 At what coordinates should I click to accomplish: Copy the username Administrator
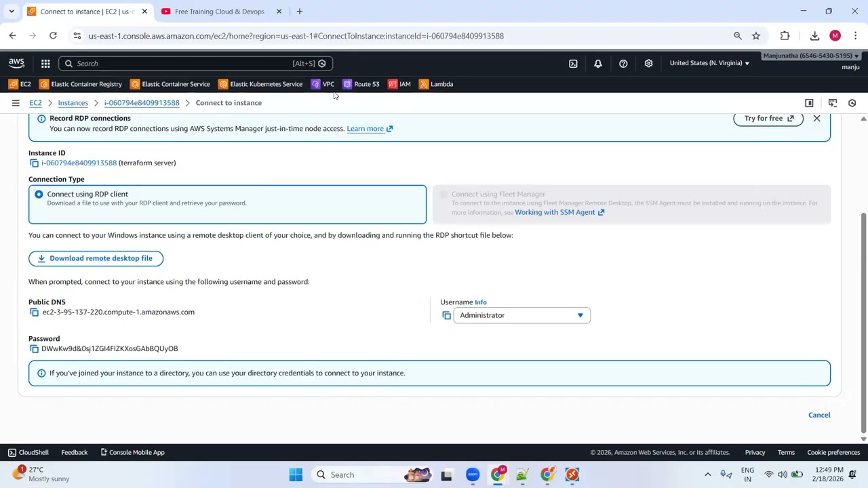pyautogui.click(x=446, y=315)
